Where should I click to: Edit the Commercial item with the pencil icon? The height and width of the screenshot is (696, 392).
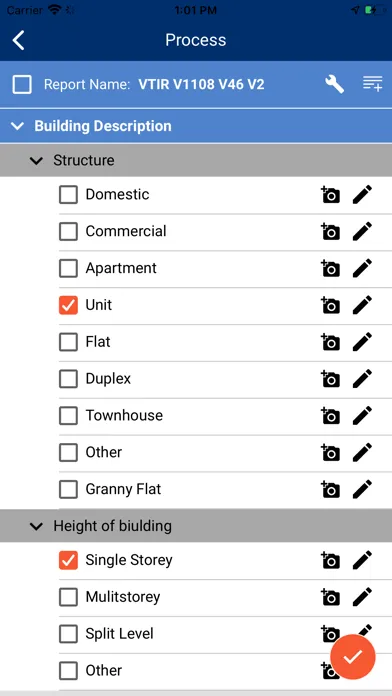tap(362, 232)
